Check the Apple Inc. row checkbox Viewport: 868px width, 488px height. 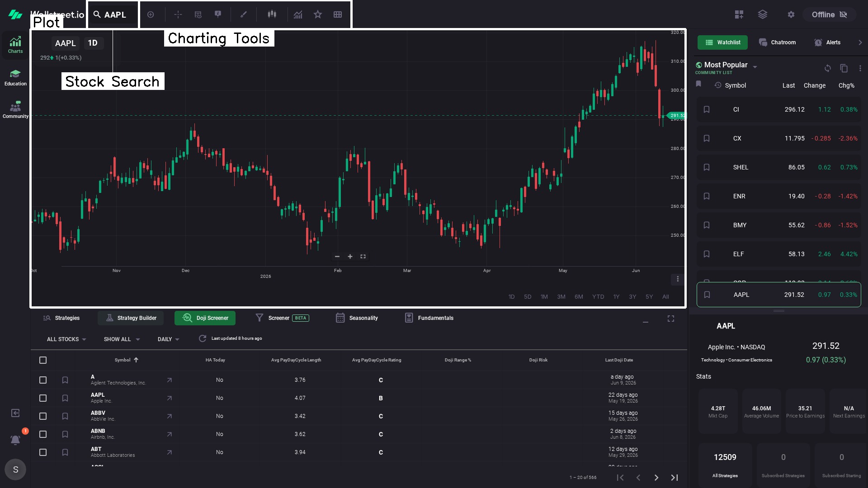point(43,398)
